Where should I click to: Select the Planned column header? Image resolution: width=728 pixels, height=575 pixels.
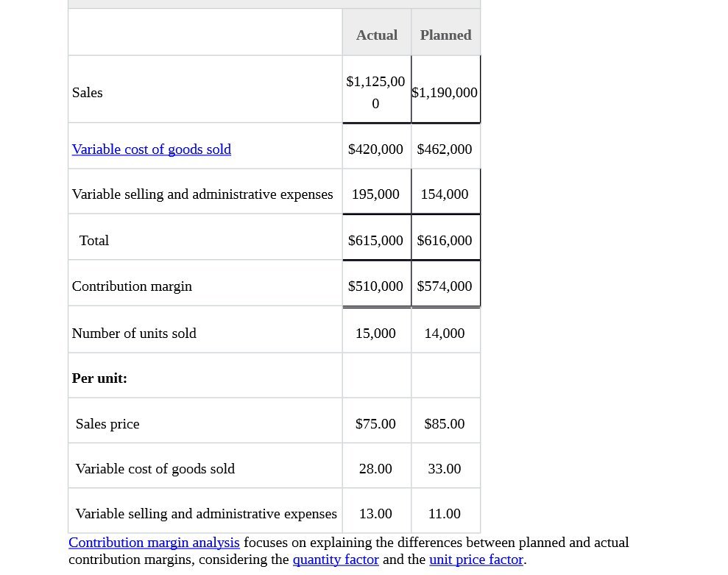(x=445, y=35)
